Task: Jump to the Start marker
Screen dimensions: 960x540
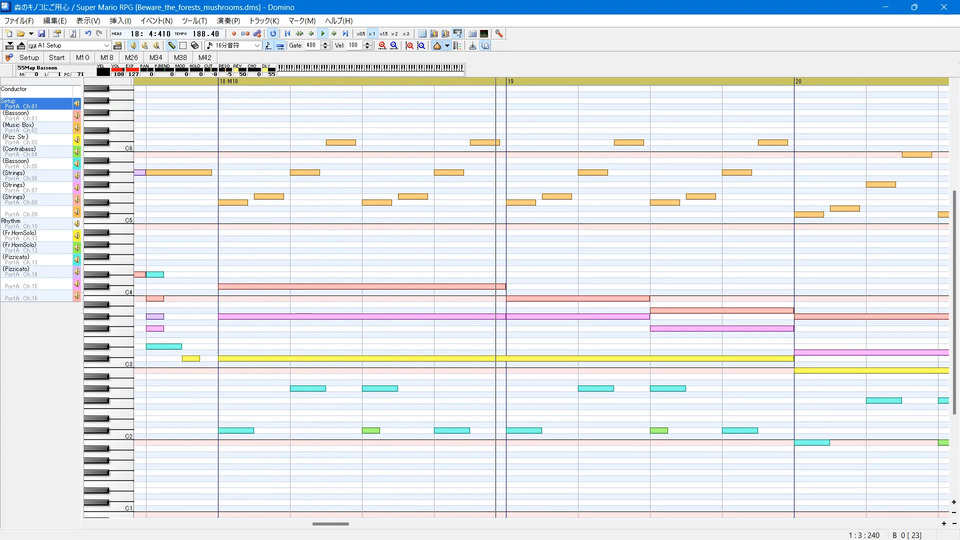Action: (x=56, y=58)
